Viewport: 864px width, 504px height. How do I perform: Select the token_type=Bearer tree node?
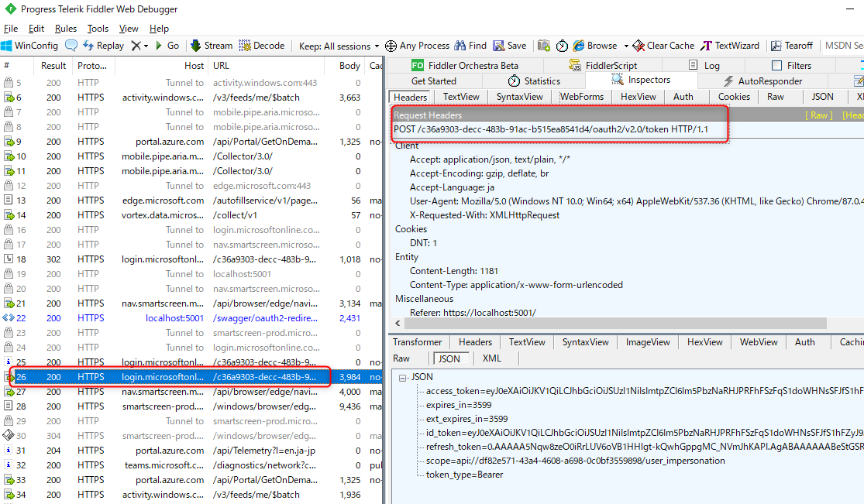464,475
